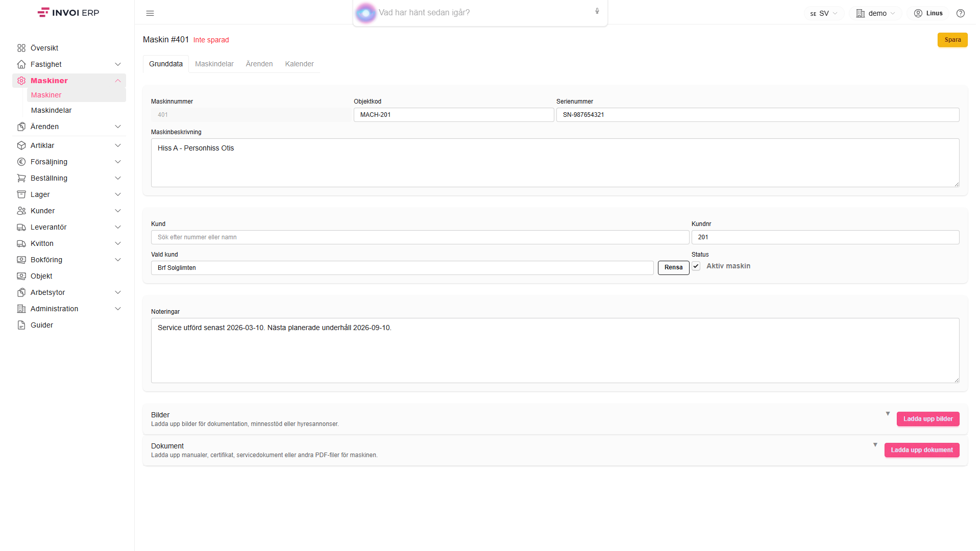Open the Linus user menu
The width and height of the screenshot is (980, 551).
click(x=928, y=13)
